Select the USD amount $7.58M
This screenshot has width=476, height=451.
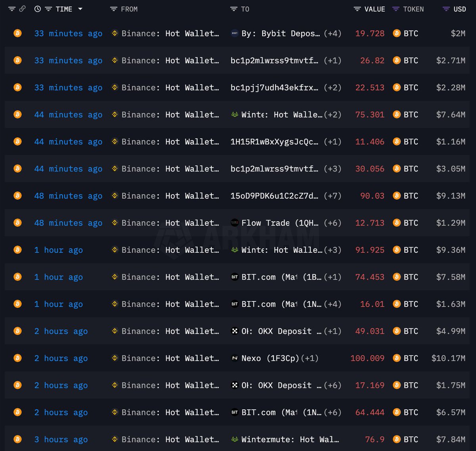(451, 277)
